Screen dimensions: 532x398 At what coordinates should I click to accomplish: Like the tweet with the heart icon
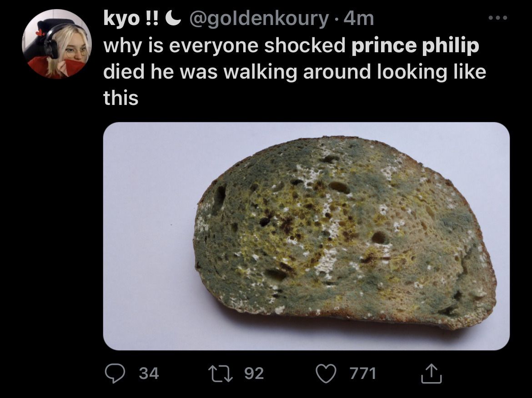pos(326,373)
